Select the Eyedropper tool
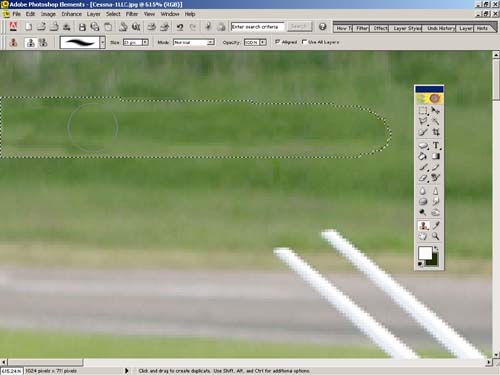The width and height of the screenshot is (500, 375). tap(436, 226)
